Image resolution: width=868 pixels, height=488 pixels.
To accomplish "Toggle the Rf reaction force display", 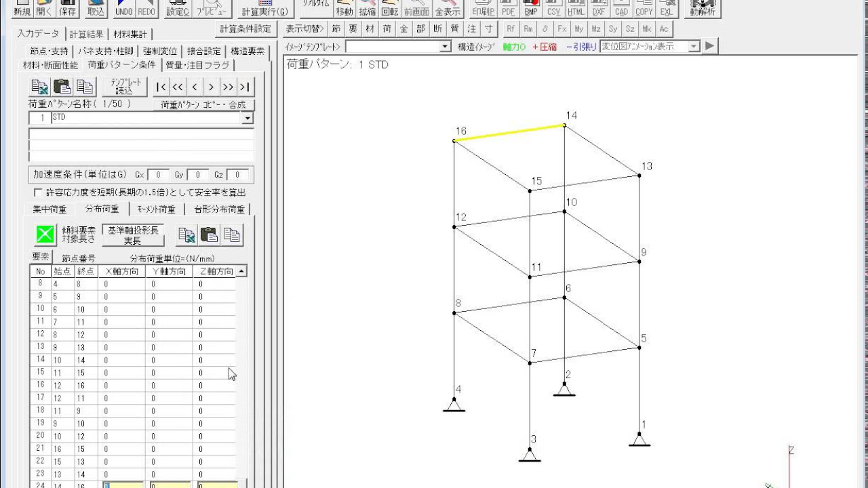I will (x=510, y=28).
